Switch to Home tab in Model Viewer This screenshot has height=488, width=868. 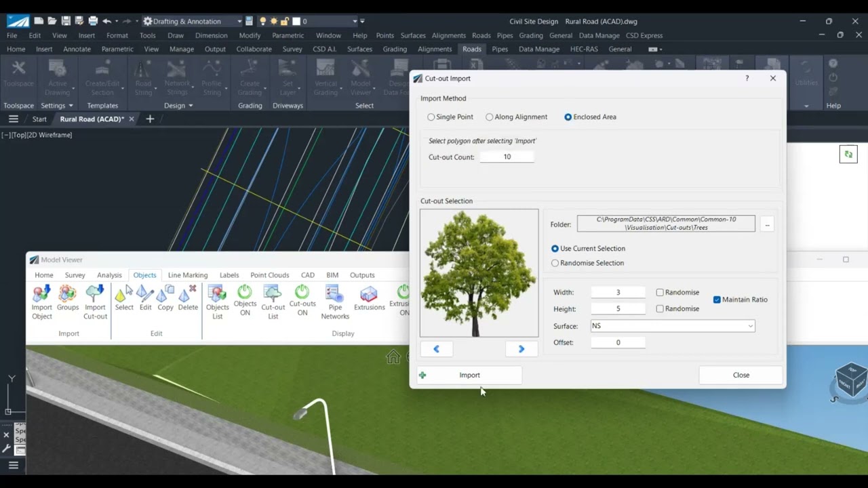coord(44,275)
